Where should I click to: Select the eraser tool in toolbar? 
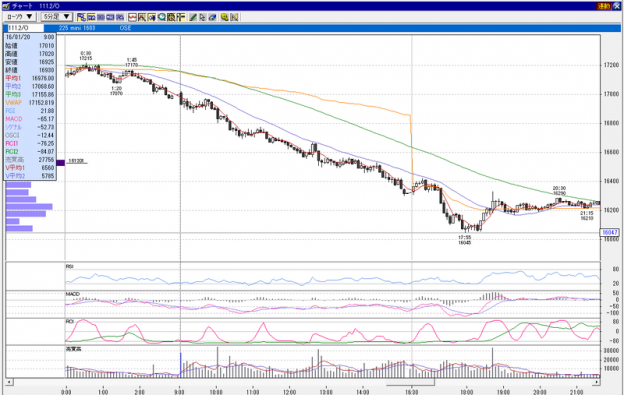(213, 17)
